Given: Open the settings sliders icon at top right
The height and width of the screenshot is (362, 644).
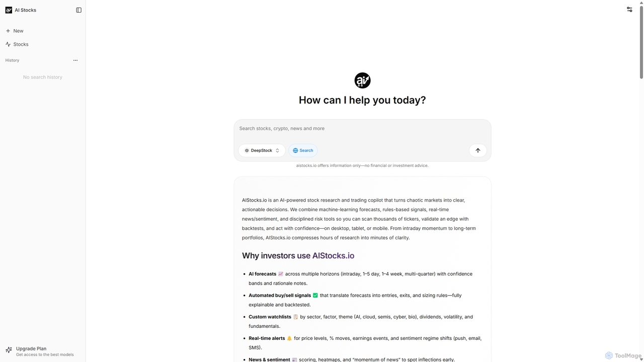Looking at the screenshot, I should coord(629,10).
